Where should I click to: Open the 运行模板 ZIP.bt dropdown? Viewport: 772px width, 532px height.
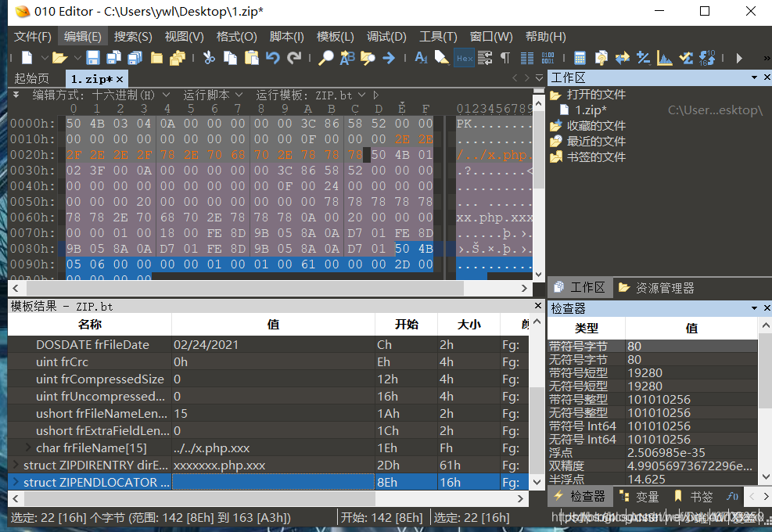[x=362, y=95]
